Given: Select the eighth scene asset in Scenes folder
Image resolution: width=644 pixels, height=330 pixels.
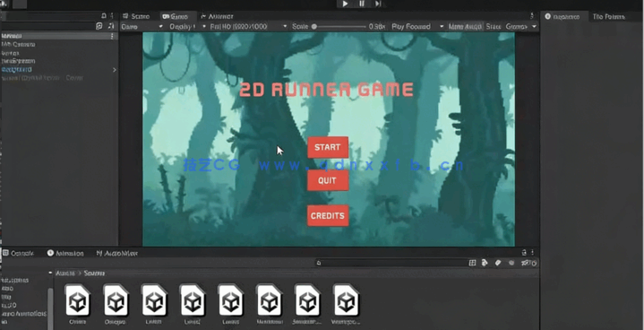Looking at the screenshot, I should coord(346,304).
